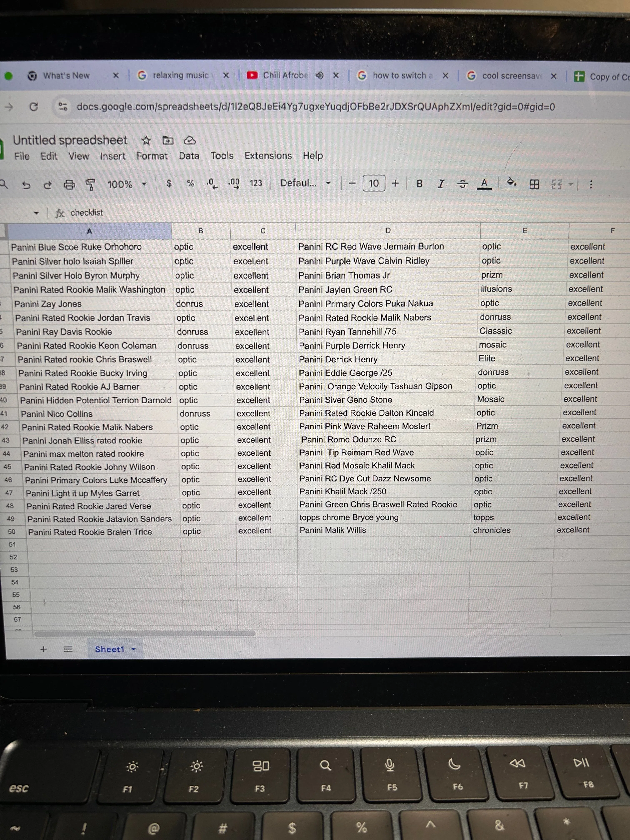
Task: Open the text color picker
Action: coord(484,184)
